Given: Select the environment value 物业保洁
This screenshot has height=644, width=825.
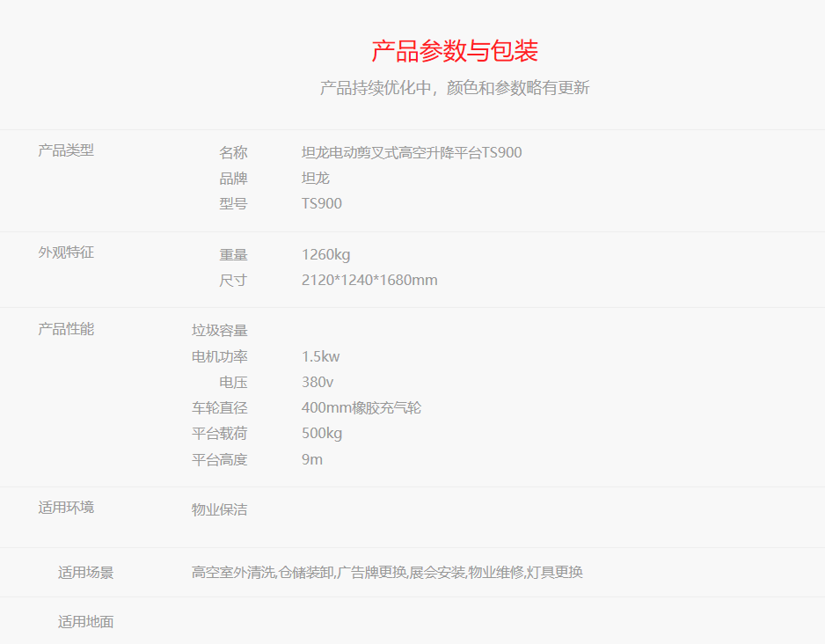Looking at the screenshot, I should click(219, 509).
